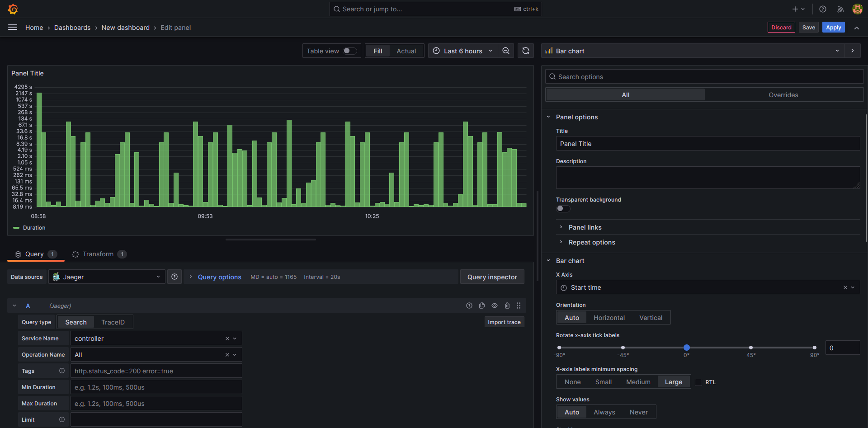Open the help question mark icon in top bar
The image size is (868, 428).
pos(823,9)
